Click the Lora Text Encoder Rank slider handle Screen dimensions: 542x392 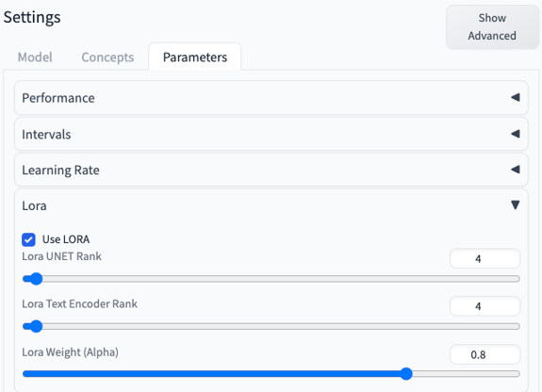point(36,326)
